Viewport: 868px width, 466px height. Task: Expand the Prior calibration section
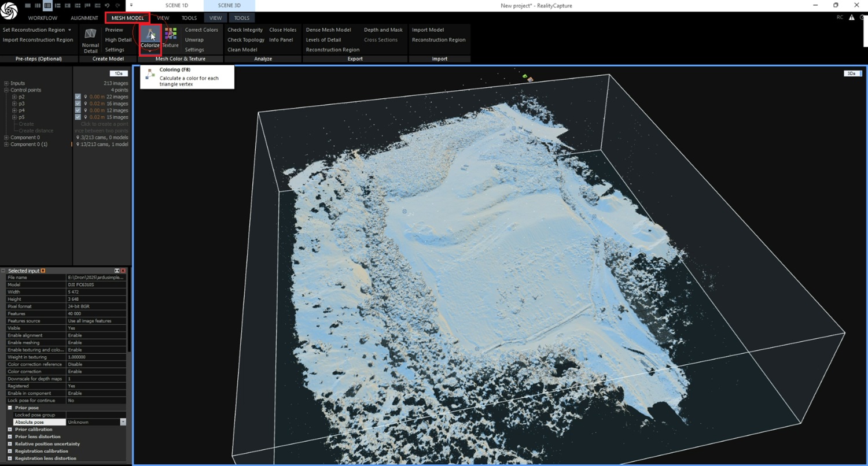[10, 430]
